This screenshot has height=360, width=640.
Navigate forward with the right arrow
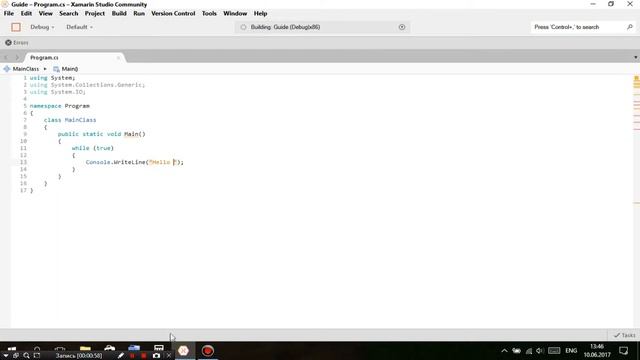pos(17,58)
